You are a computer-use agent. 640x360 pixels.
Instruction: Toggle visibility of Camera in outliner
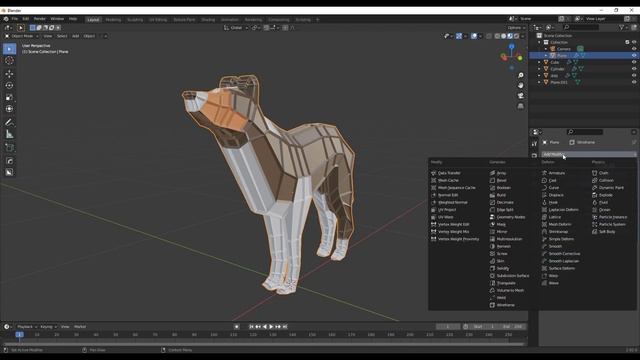point(634,49)
